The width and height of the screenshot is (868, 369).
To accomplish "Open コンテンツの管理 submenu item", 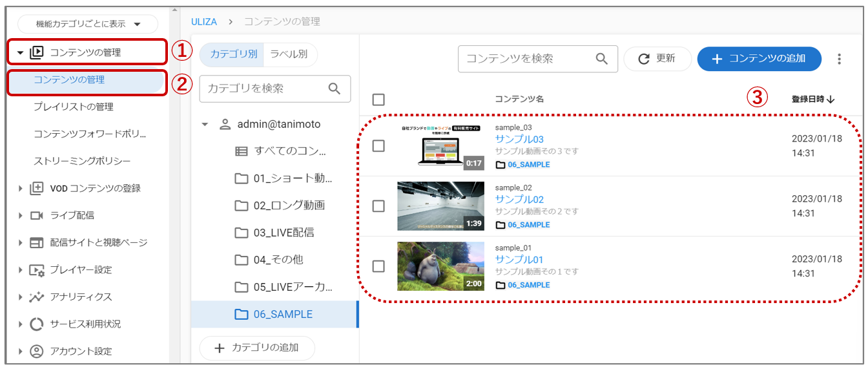I will [x=87, y=80].
